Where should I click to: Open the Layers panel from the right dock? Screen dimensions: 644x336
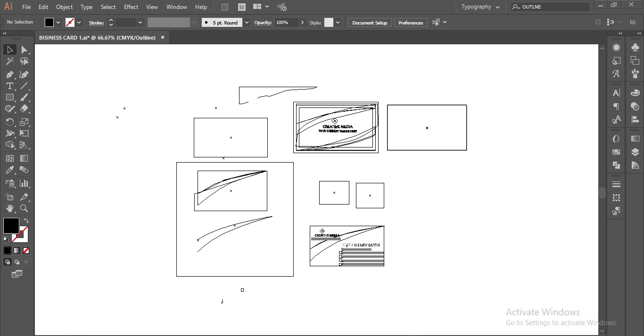point(635,152)
